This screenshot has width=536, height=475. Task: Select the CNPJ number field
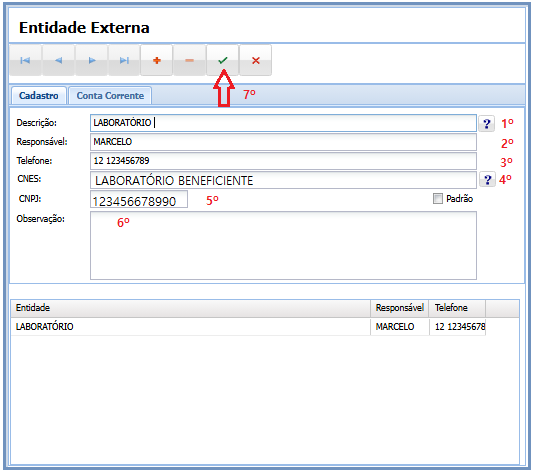139,199
